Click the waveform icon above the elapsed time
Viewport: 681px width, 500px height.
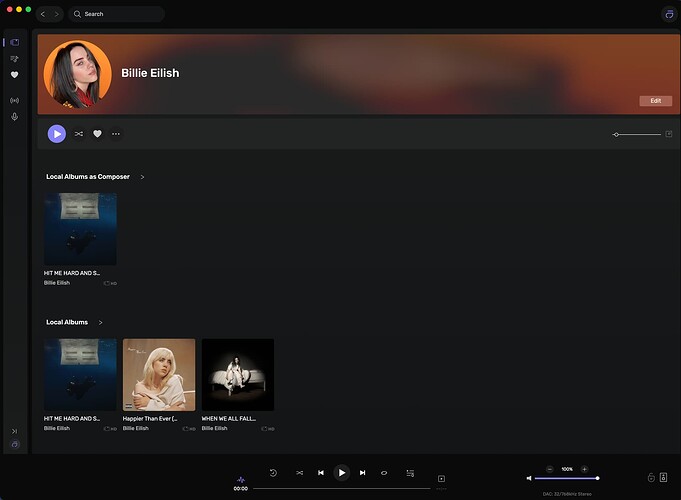tap(241, 480)
